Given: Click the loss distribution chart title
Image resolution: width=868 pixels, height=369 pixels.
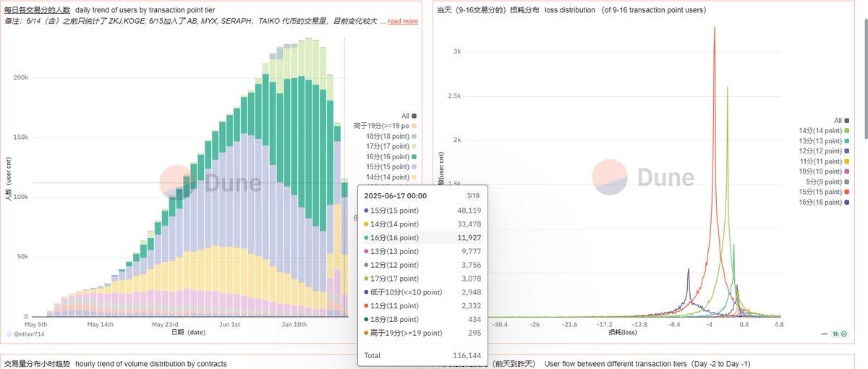Looking at the screenshot, I should 571,10.
